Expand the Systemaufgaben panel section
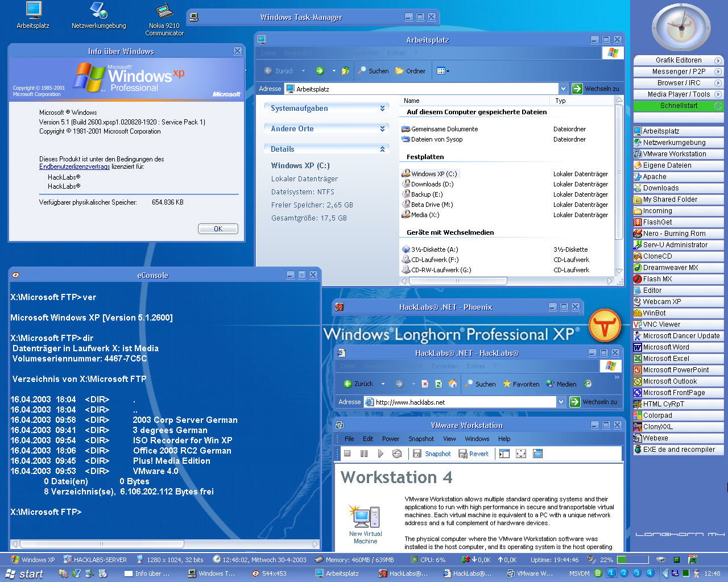The height and width of the screenshot is (582, 728). 382,108
